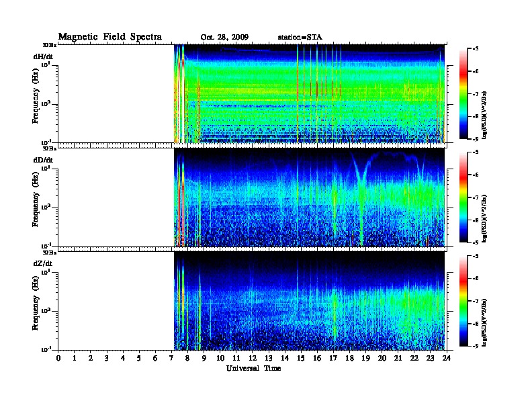
Task: Click the "station=STA" label
Action: pyautogui.click(x=300, y=38)
